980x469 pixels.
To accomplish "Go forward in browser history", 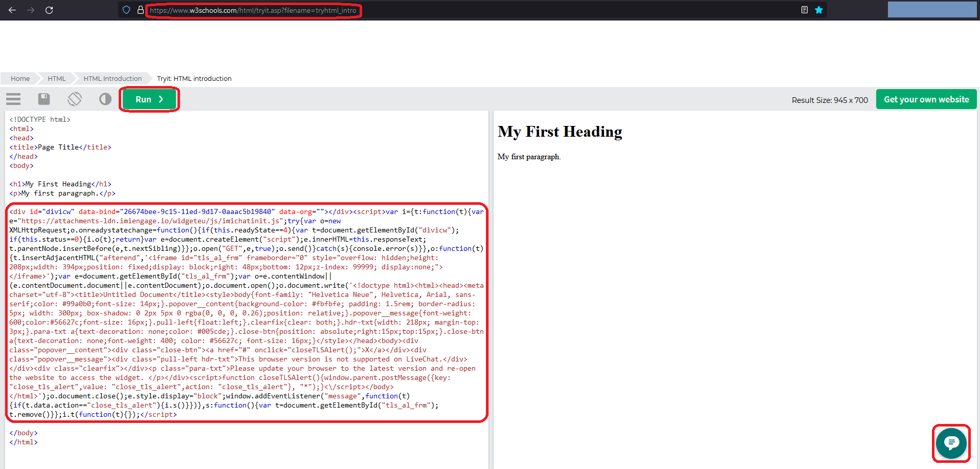I will coord(31,10).
